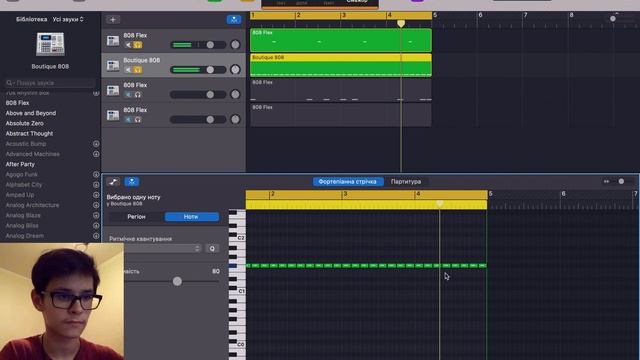Click bar 5 on the piano roll ruler
The height and width of the screenshot is (360, 640).
[491, 194]
